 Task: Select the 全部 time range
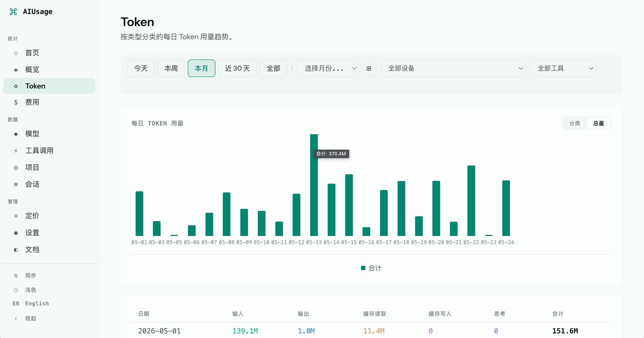(273, 68)
